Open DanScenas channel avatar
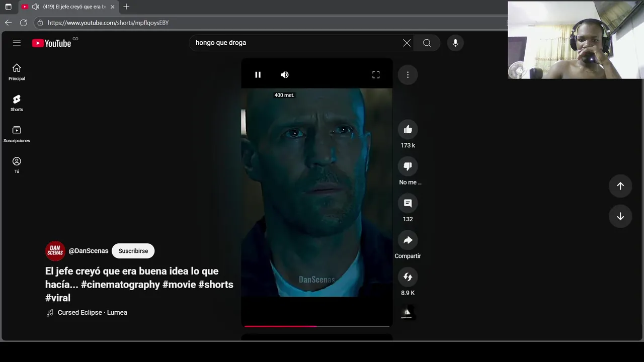 pyautogui.click(x=55, y=251)
